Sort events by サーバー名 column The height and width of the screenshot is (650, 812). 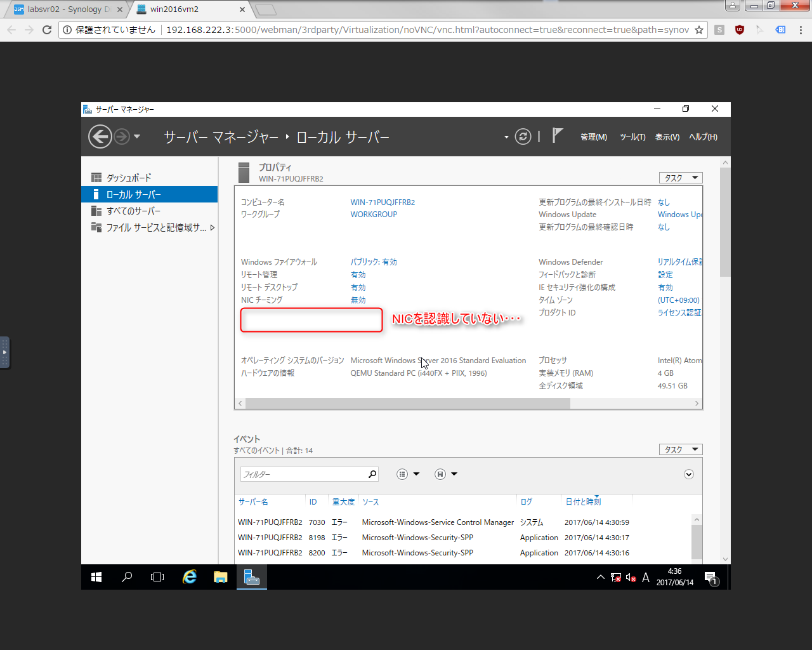tap(253, 501)
